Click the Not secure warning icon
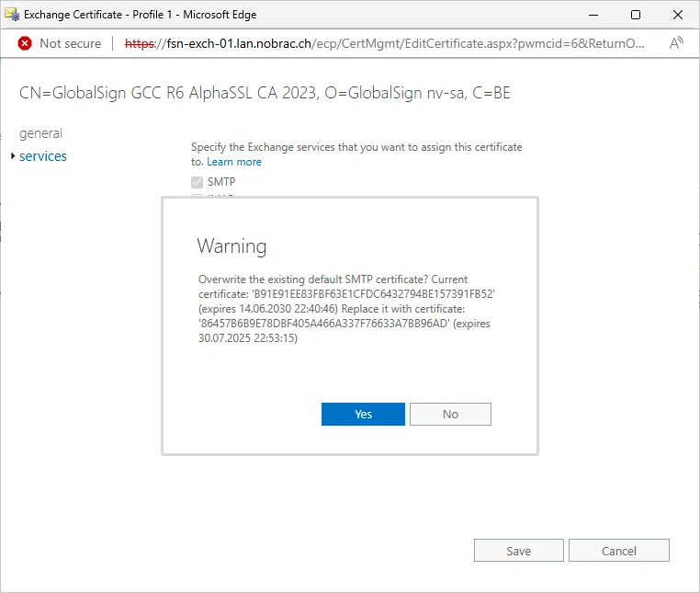700x593 pixels. (25, 43)
